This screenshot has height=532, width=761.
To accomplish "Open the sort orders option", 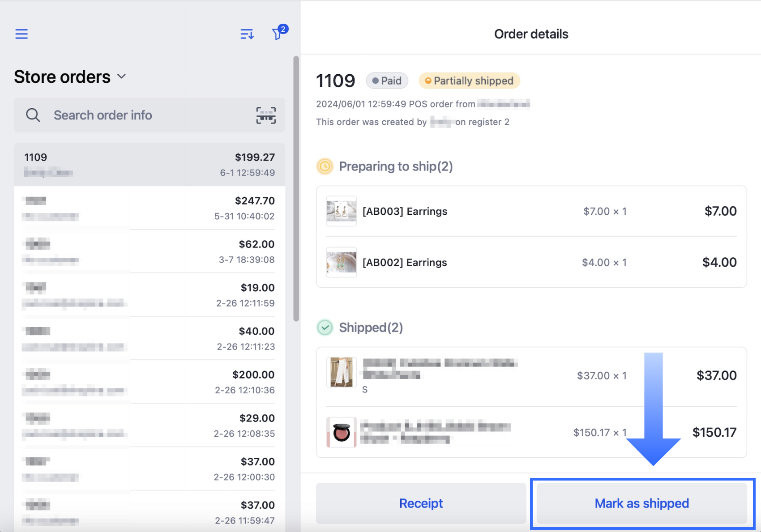I will (247, 34).
